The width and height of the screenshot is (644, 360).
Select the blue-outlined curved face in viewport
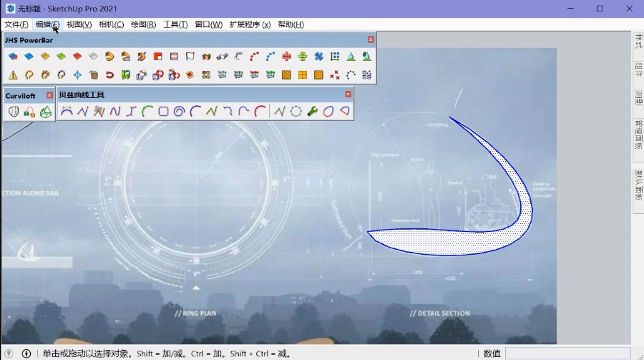coord(448,242)
